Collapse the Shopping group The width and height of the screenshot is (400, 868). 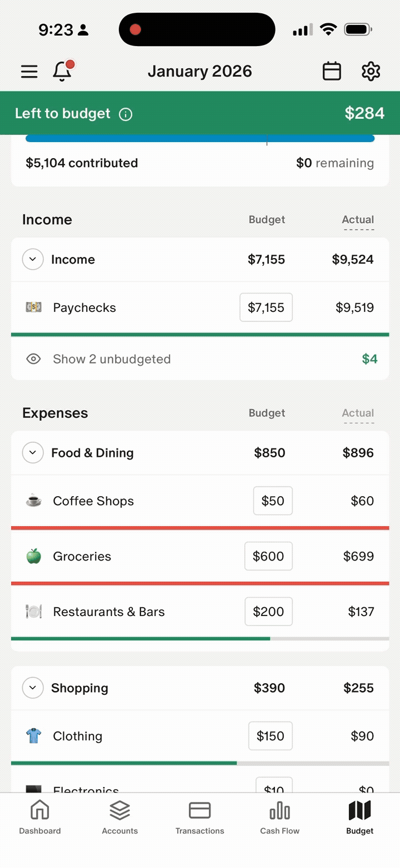coord(33,688)
